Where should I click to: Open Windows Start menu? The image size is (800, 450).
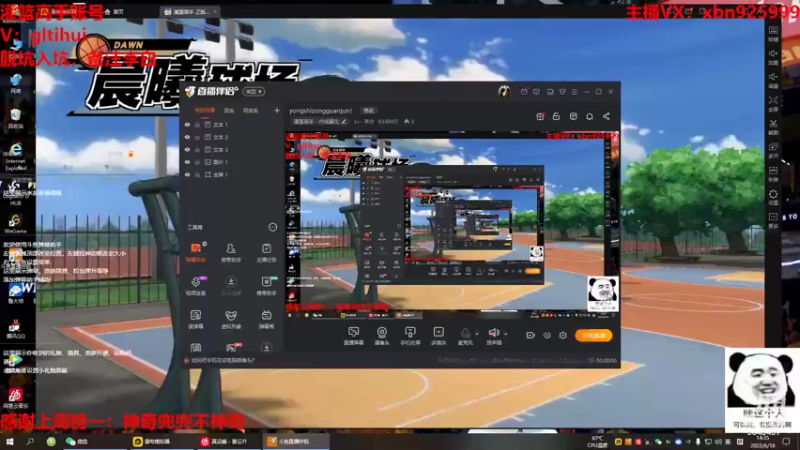click(x=9, y=441)
